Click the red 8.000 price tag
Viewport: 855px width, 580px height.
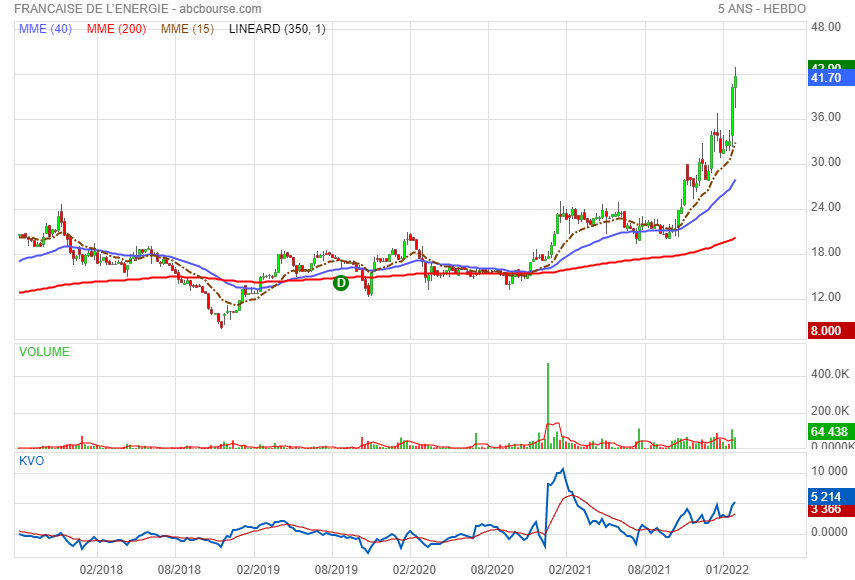coord(831,330)
